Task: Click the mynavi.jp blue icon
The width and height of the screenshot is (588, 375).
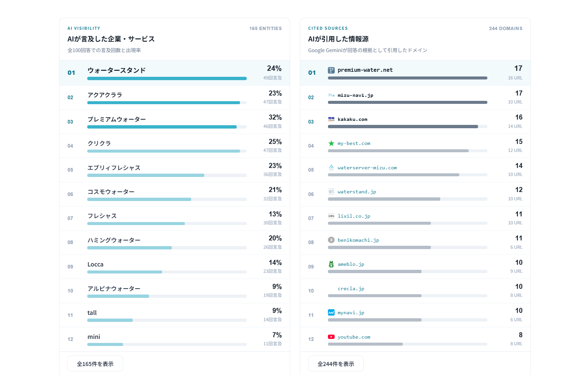Action: coord(331,313)
